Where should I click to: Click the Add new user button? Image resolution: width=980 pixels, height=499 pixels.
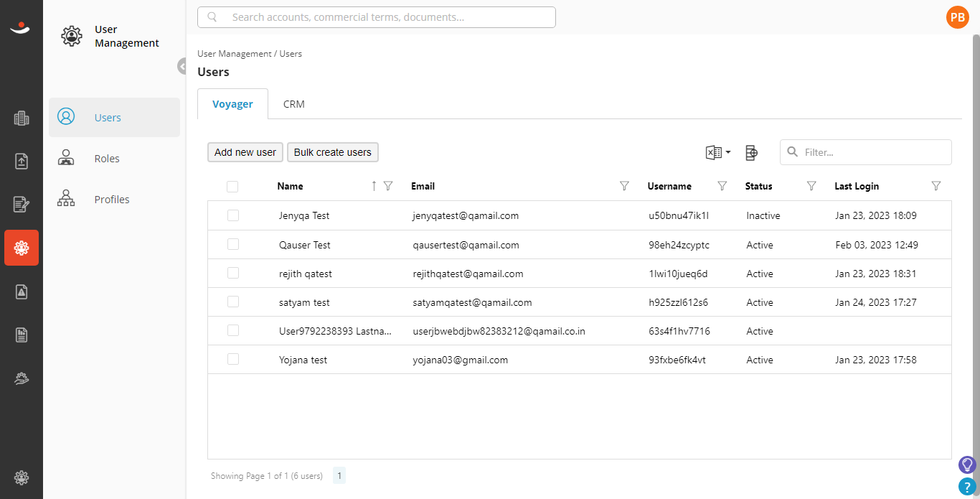(x=245, y=152)
